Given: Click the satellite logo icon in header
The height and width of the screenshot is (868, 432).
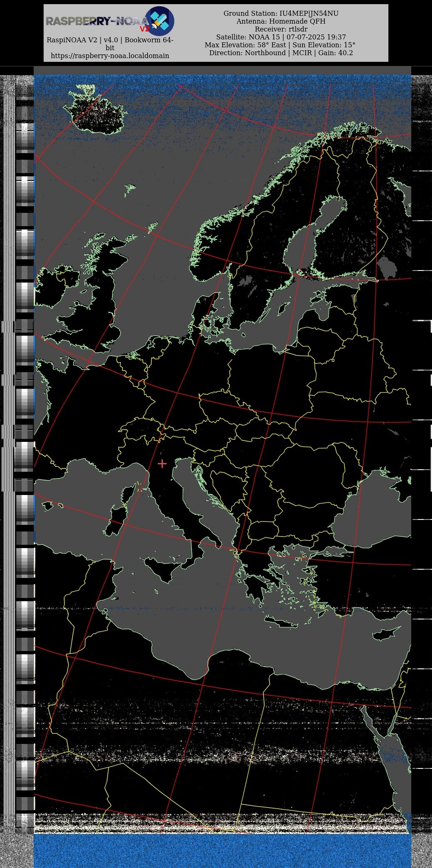Looking at the screenshot, I should (x=159, y=21).
